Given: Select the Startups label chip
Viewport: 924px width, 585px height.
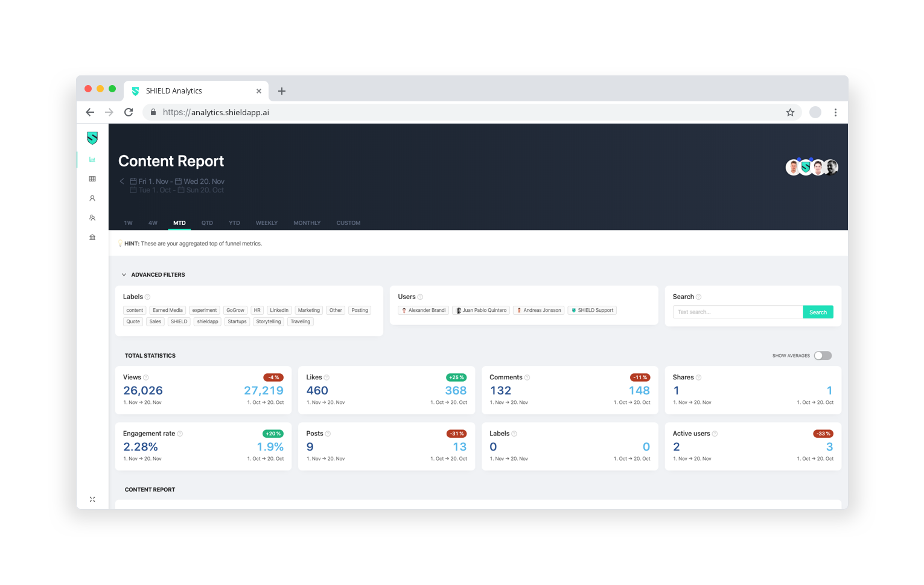Looking at the screenshot, I should 237,322.
